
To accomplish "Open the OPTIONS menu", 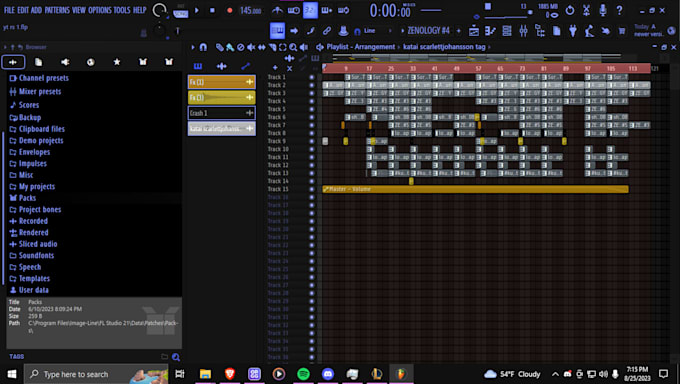I will [100, 10].
